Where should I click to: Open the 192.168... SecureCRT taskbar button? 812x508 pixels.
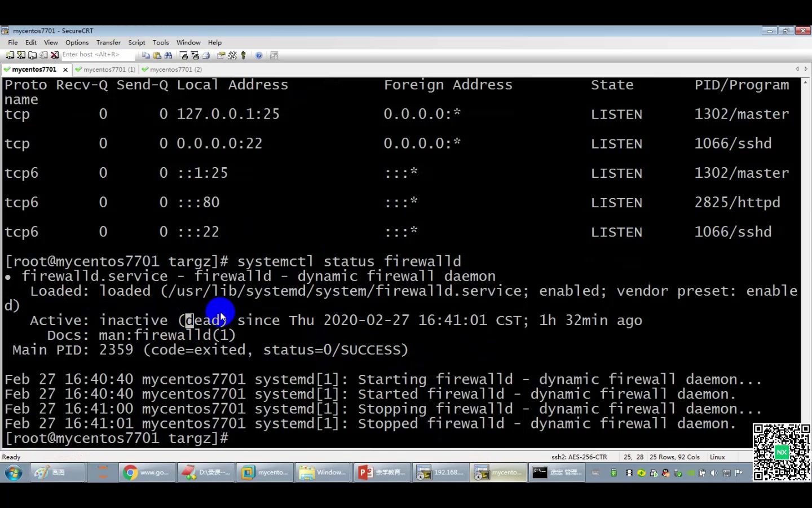pos(440,472)
